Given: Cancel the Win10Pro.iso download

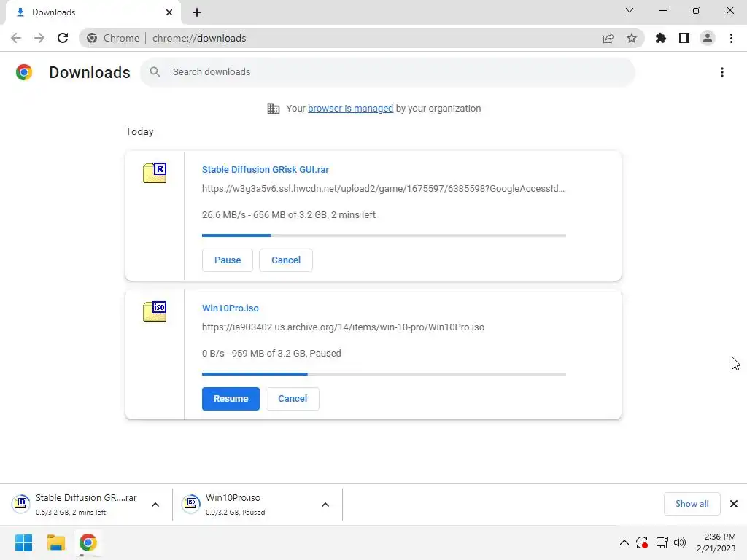Looking at the screenshot, I should tap(293, 399).
